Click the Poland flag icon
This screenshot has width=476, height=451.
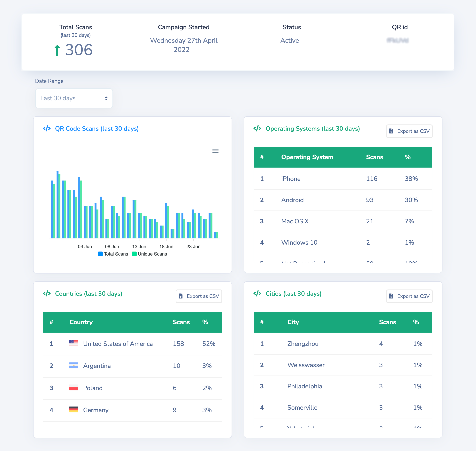tap(74, 387)
